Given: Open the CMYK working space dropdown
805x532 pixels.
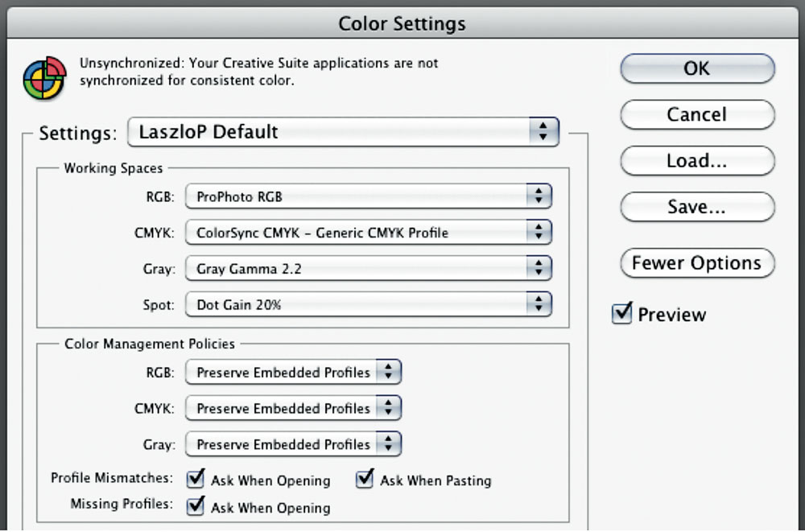Looking at the screenshot, I should [368, 233].
